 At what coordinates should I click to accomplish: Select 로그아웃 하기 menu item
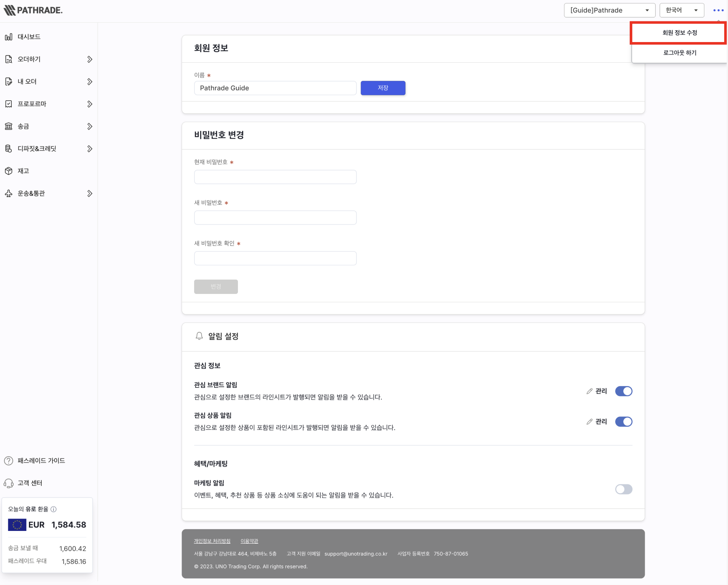click(679, 53)
